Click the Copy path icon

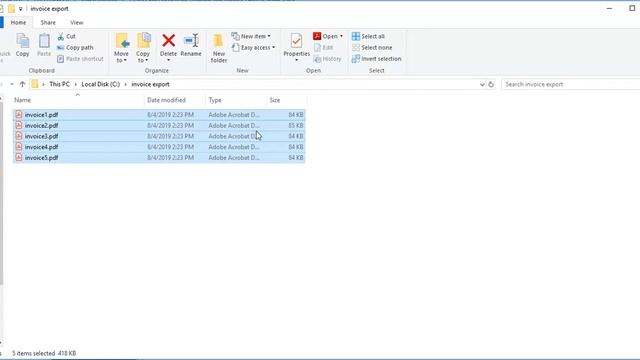[60, 48]
